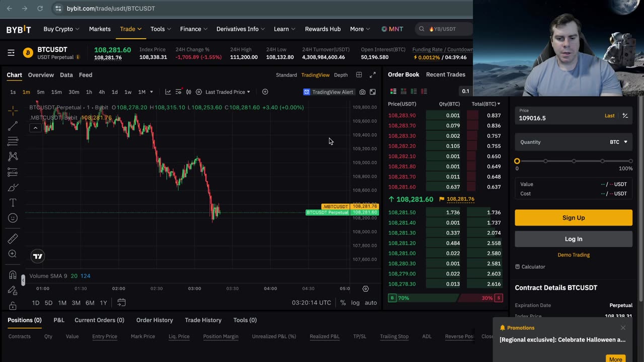Image resolution: width=644 pixels, height=362 pixels.
Task: Toggle magnet mode in chart toolbar
Action: tap(13, 275)
